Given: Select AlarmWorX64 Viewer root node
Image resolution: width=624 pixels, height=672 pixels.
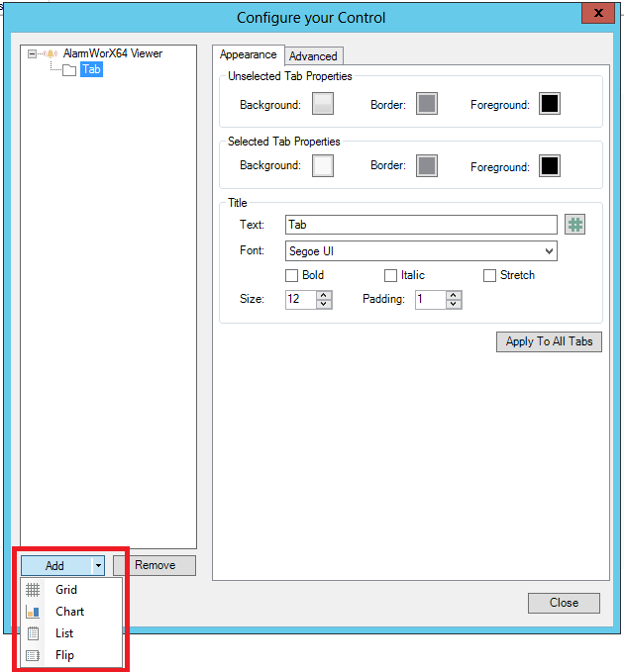Looking at the screenshot, I should pos(113,53).
